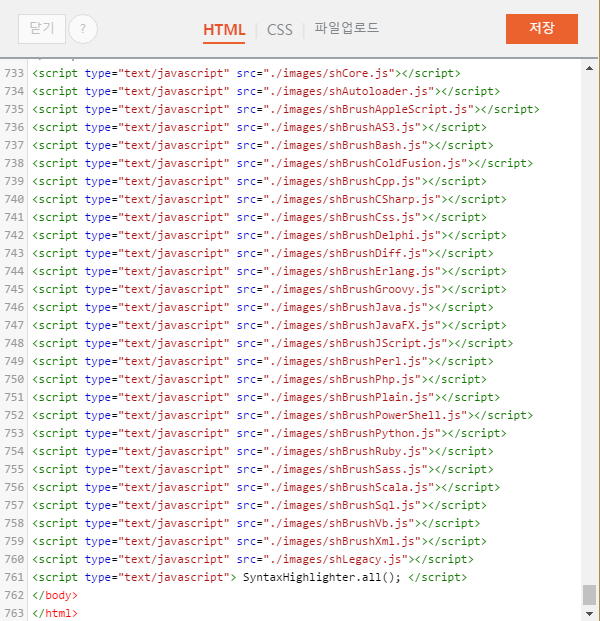
Task: Click the shBrushSass.js line
Action: pyautogui.click(x=263, y=470)
